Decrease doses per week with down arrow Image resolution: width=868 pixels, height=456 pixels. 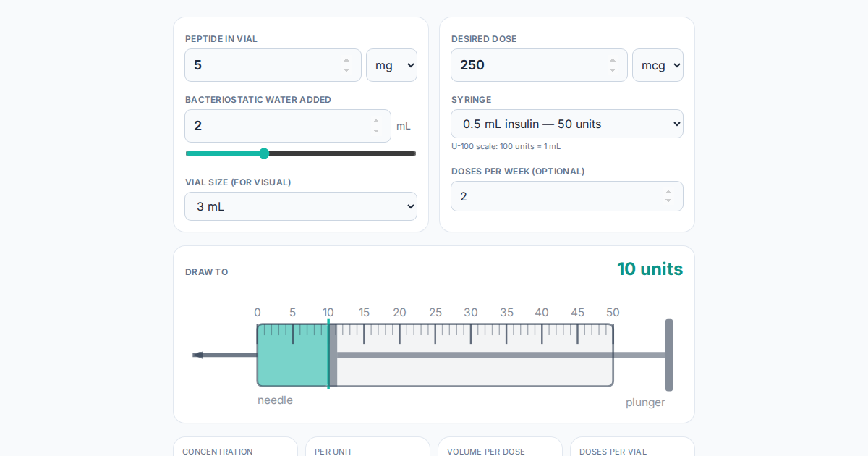pyautogui.click(x=668, y=200)
